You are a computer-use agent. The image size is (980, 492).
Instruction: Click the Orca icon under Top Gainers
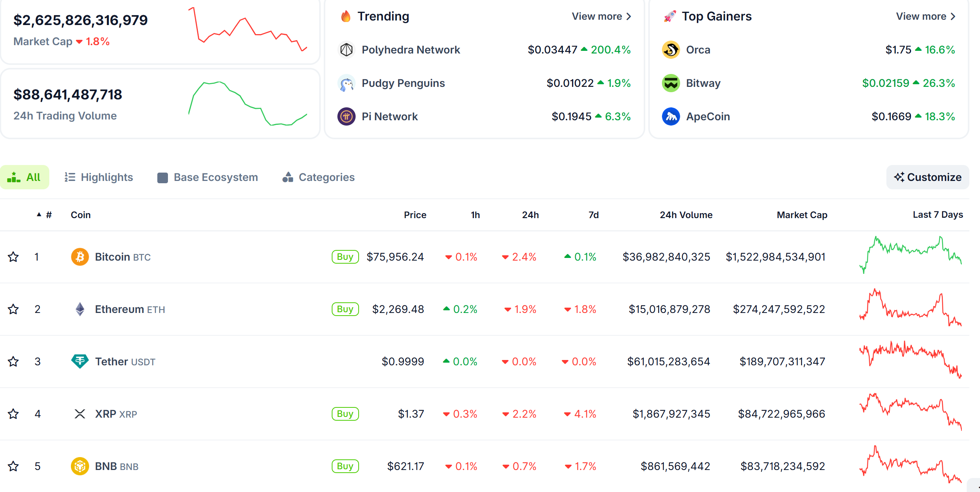point(671,50)
